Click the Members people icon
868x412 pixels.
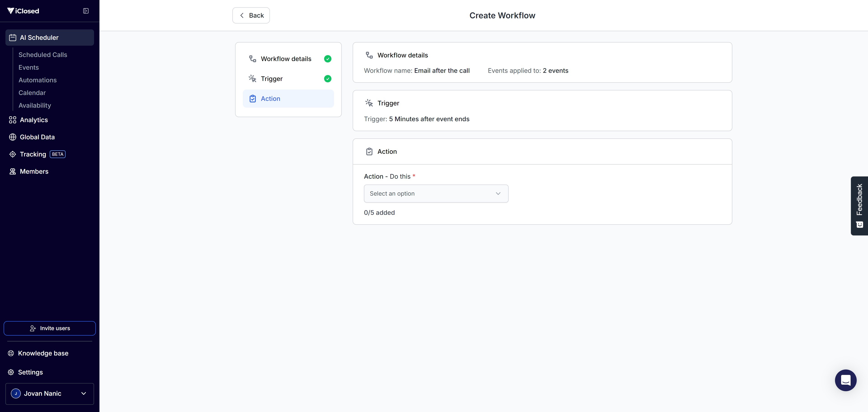point(12,172)
